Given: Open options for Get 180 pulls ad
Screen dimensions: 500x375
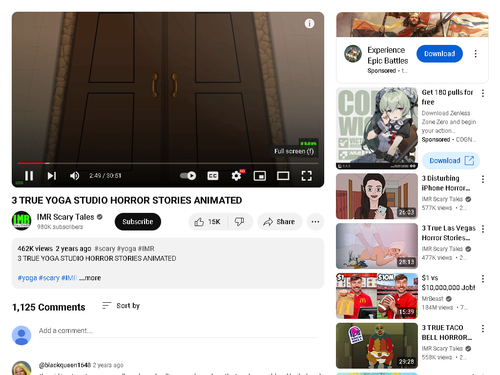Looking at the screenshot, I should [x=483, y=93].
